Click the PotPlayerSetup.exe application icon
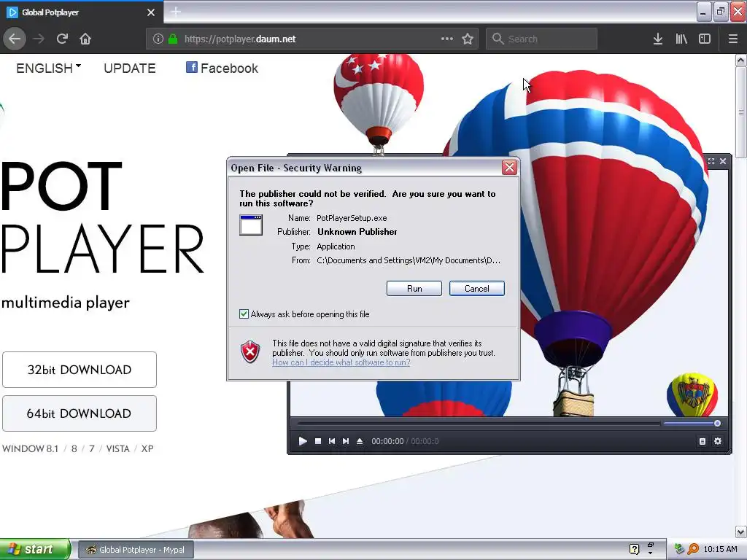Viewport: 747px width, 560px height. [251, 225]
